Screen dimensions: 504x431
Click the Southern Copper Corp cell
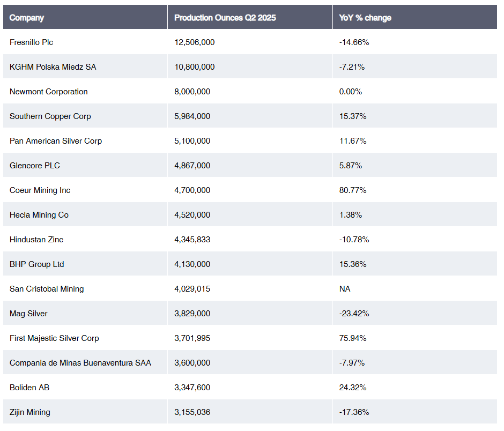[50, 116]
